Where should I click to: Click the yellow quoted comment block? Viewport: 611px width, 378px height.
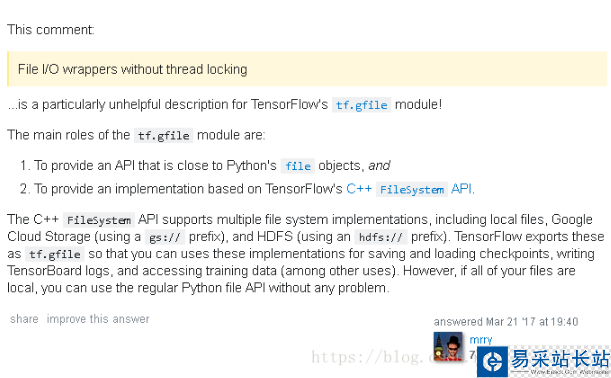(x=307, y=69)
